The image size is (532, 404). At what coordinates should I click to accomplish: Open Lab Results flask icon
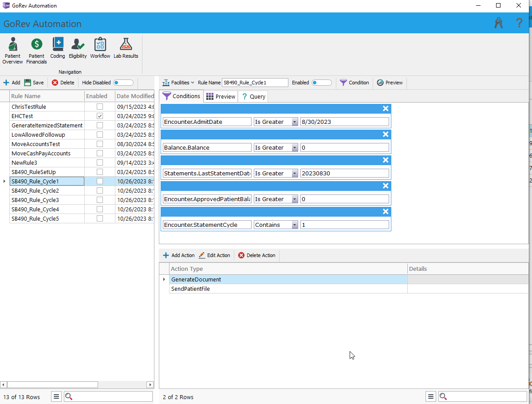(x=126, y=48)
